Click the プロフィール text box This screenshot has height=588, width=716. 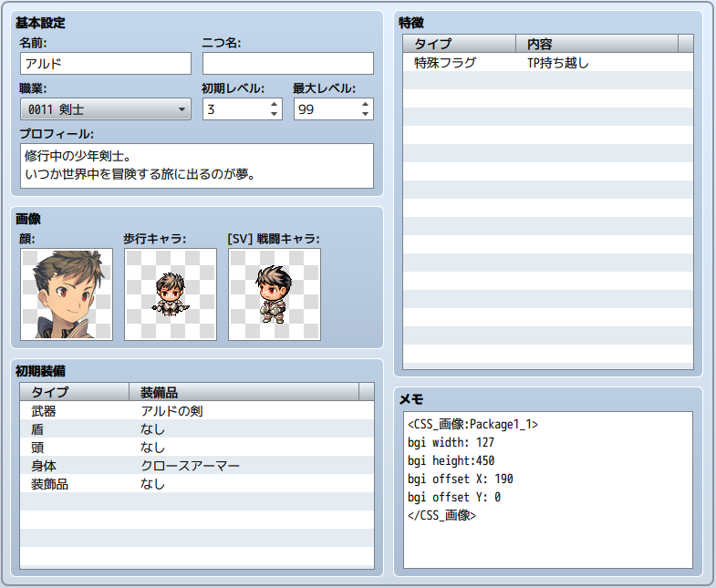(x=197, y=166)
